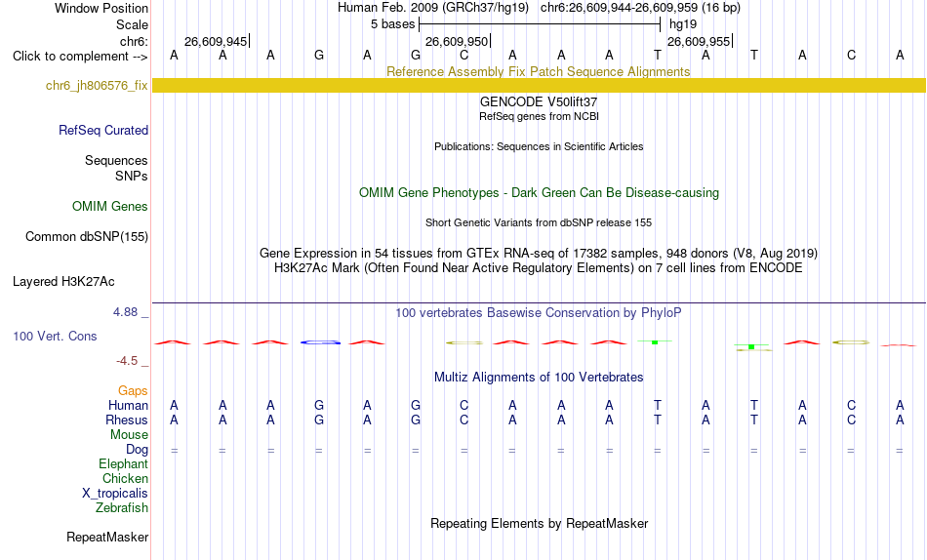Image resolution: width=927 pixels, height=560 pixels.
Task: Click the SNPs track label
Action: coord(132,177)
